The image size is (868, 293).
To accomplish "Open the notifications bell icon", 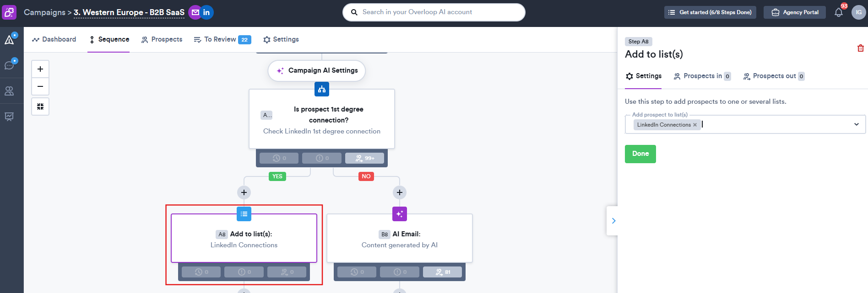I will pos(839,12).
